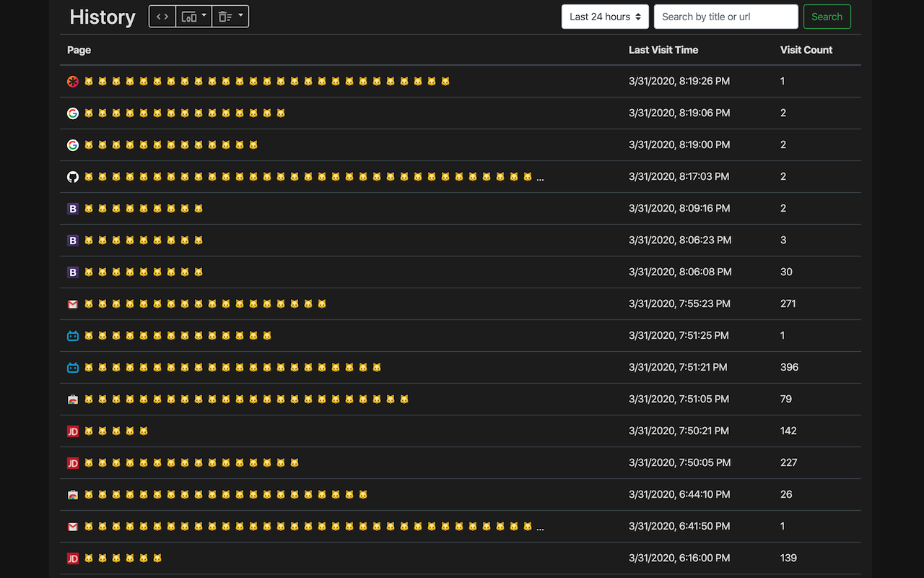This screenshot has height=578, width=924.
Task: Click the JD favicon in the 6:16:00 PM row
Action: tap(73, 558)
